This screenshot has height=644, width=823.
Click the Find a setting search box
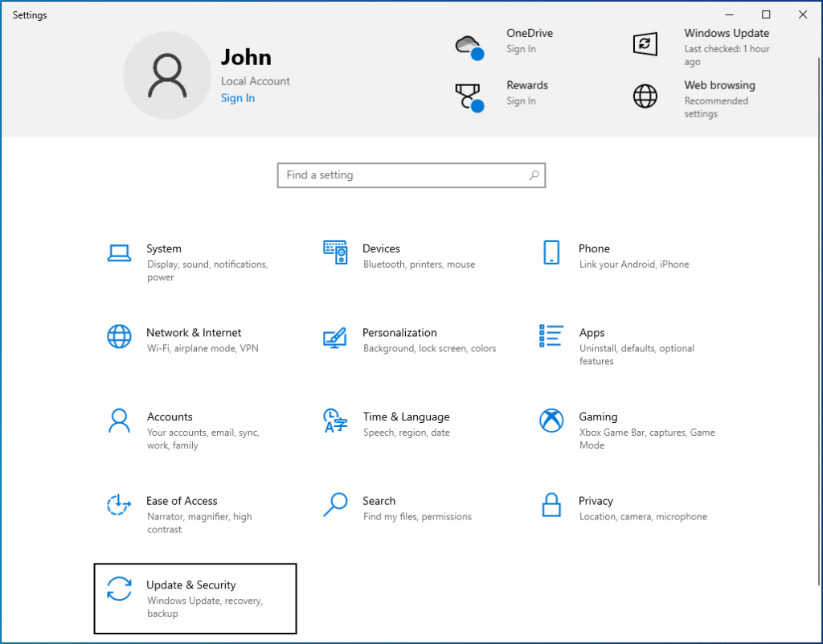411,175
